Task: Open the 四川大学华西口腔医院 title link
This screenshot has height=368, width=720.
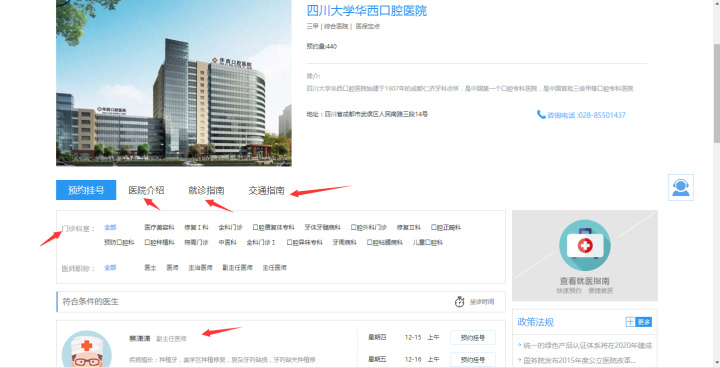Action: point(366,11)
